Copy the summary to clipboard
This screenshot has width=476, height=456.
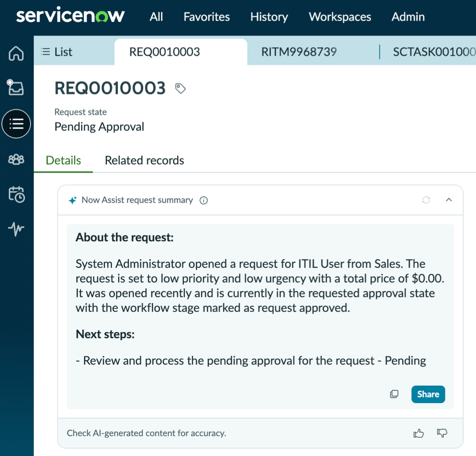pyautogui.click(x=394, y=394)
